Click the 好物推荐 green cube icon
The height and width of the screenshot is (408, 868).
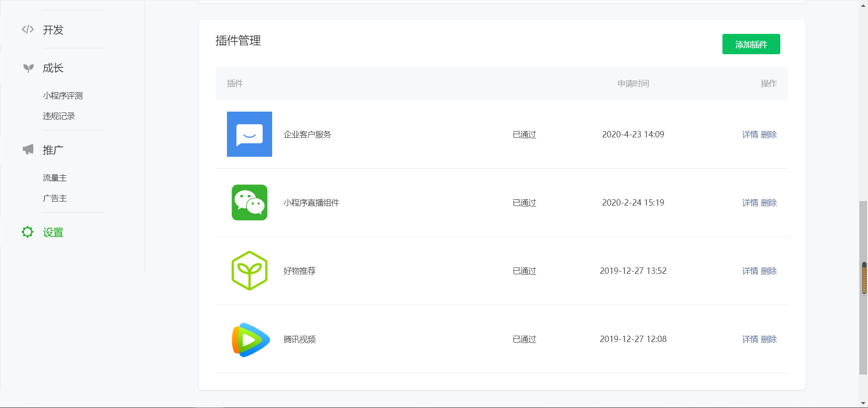pyautogui.click(x=250, y=271)
